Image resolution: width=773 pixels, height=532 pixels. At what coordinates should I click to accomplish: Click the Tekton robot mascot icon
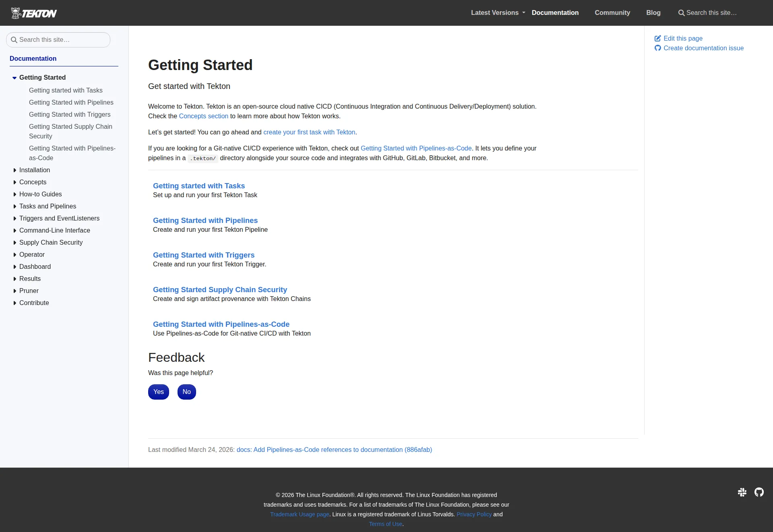pyautogui.click(x=15, y=12)
